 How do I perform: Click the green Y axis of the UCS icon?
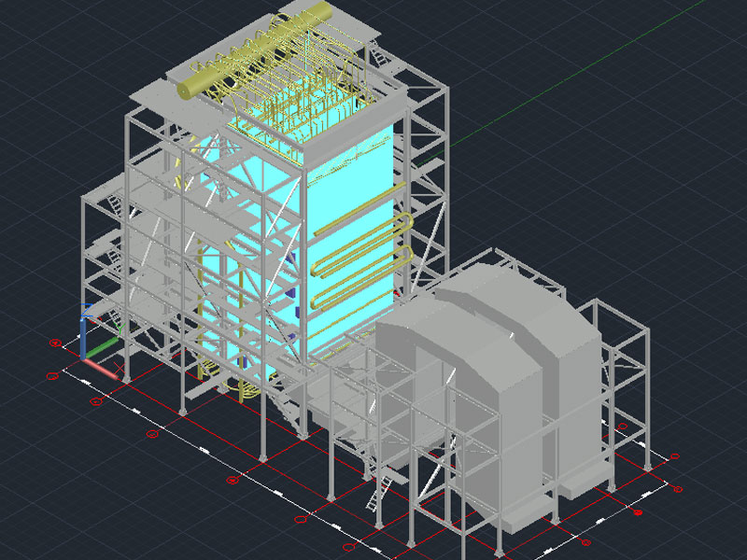(105, 343)
